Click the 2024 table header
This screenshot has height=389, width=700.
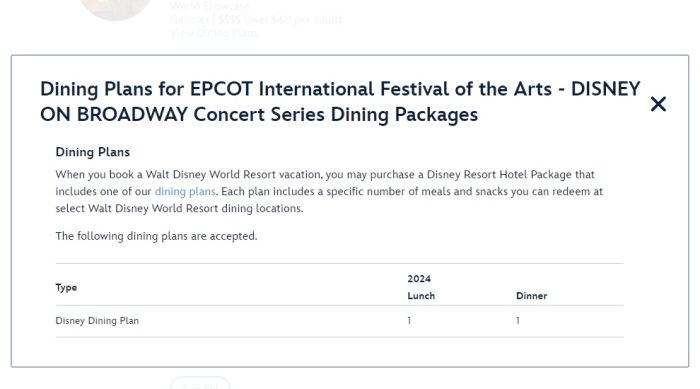(x=419, y=279)
